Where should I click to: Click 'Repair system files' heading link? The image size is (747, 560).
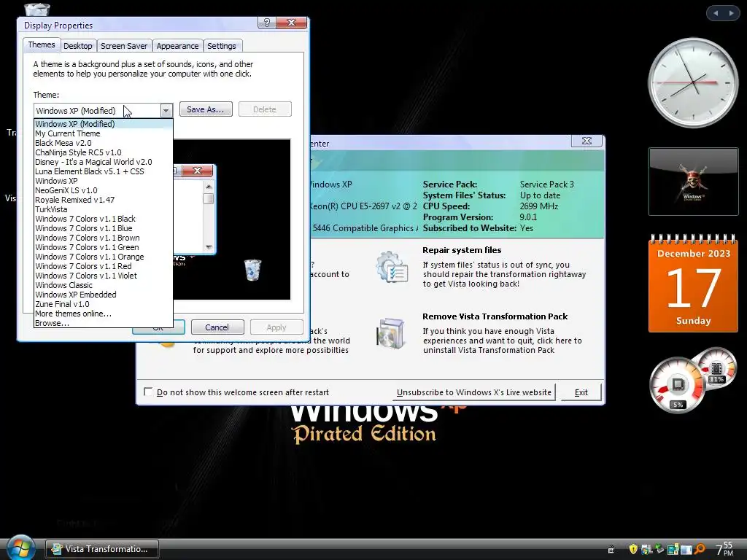click(462, 250)
